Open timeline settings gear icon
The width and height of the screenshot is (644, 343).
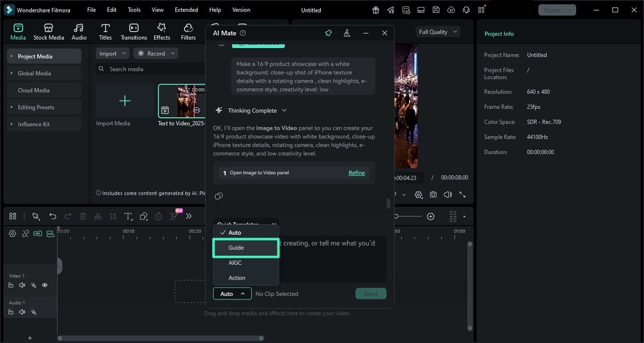point(12,234)
